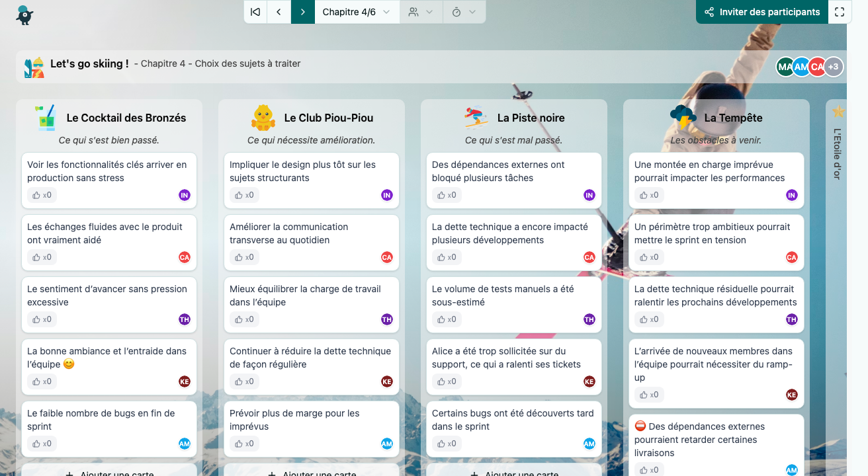The height and width of the screenshot is (476, 868).
Task: Select the La Tempête column title
Action: pyautogui.click(x=733, y=118)
